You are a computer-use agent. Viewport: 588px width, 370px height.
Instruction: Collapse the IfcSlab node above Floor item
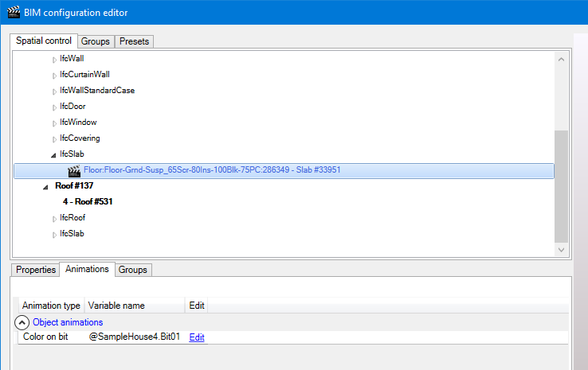(x=54, y=154)
